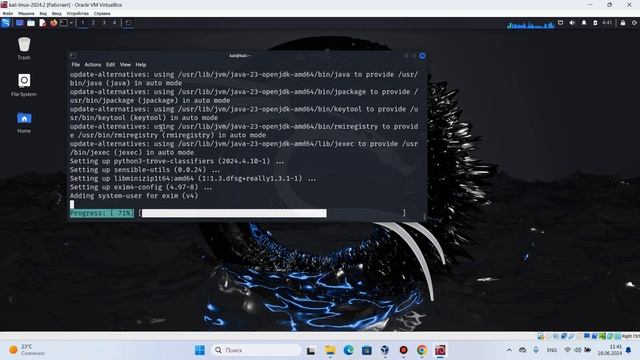Open the terminal Edit menu

coord(110,64)
